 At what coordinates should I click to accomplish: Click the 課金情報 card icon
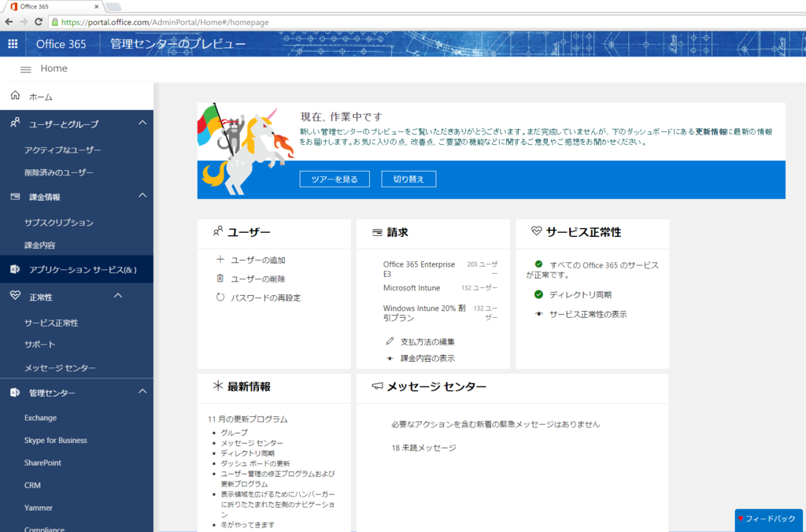[x=16, y=196]
